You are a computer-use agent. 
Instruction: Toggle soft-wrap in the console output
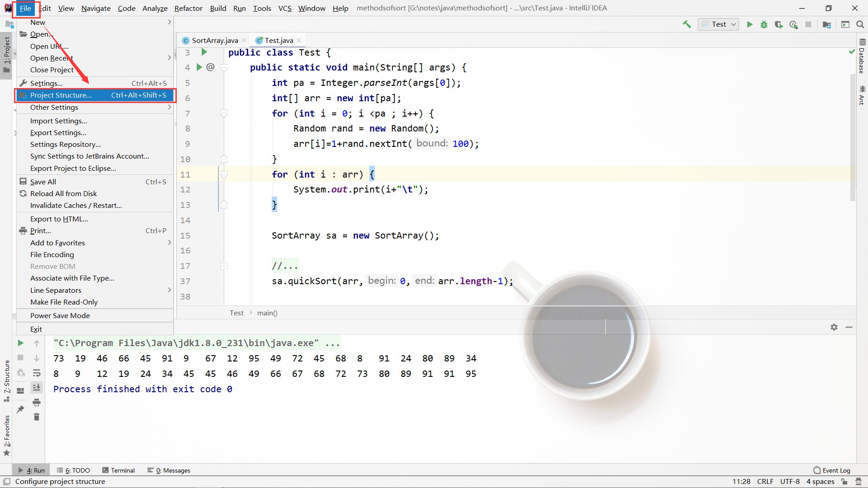point(37,373)
